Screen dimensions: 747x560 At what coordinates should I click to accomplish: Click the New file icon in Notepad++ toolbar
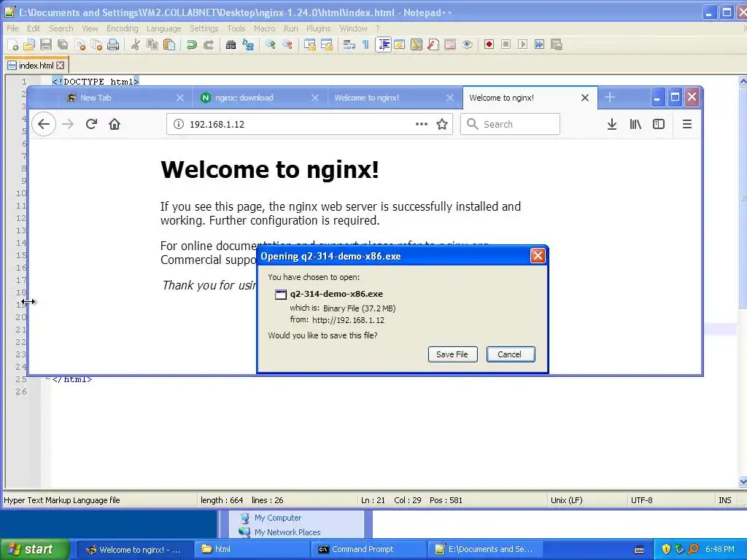click(x=13, y=44)
